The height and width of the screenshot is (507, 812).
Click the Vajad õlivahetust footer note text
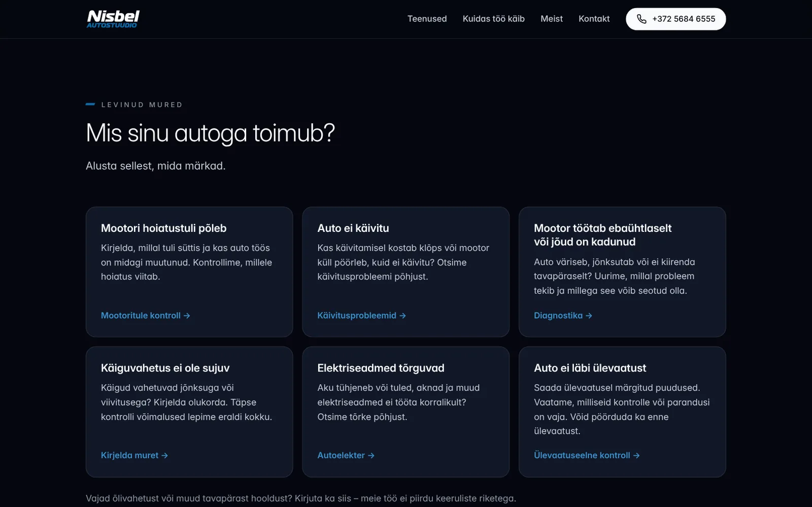300,498
